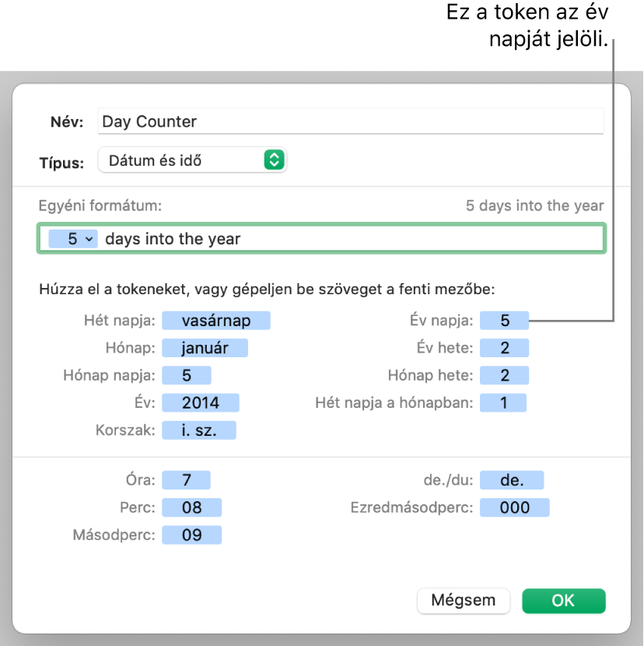Click the OK button
Image resolution: width=644 pixels, height=646 pixels.
[x=564, y=601]
